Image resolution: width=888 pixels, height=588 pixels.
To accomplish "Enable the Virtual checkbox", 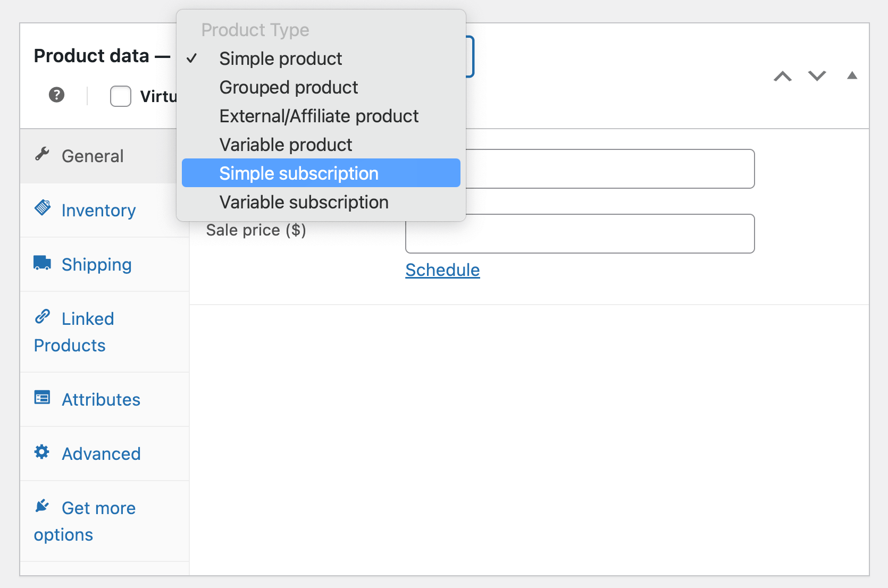I will (120, 96).
